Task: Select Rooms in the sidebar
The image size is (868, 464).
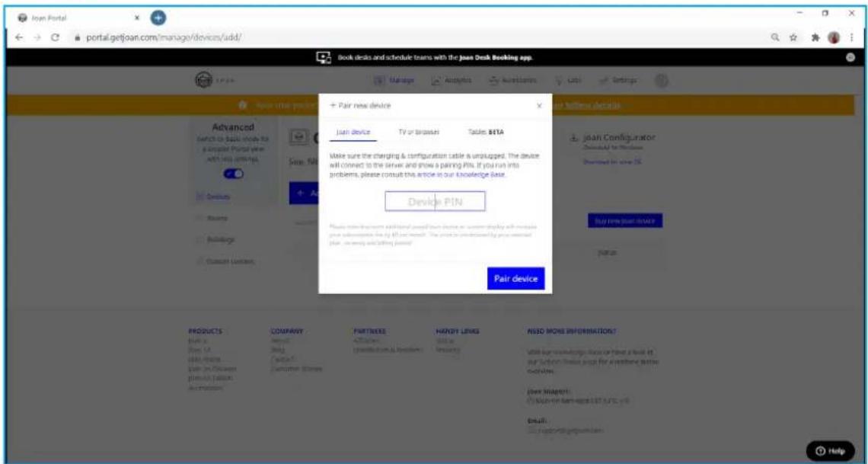Action: [212, 218]
